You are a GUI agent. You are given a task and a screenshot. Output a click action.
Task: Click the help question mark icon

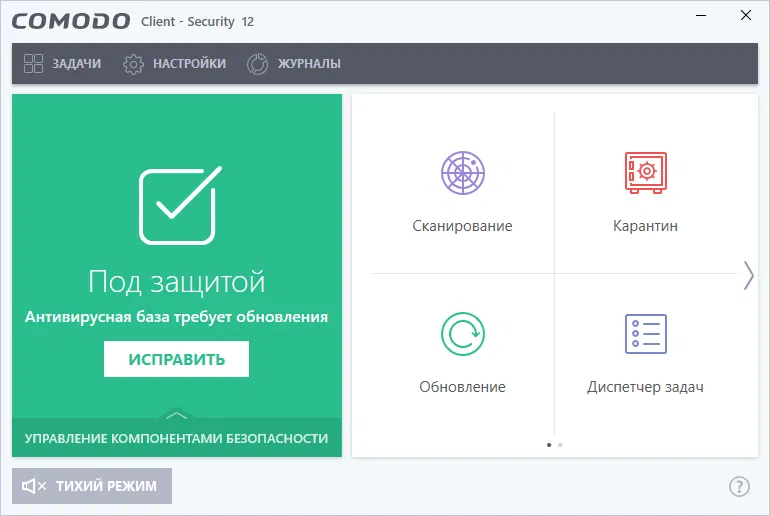pyautogui.click(x=739, y=487)
